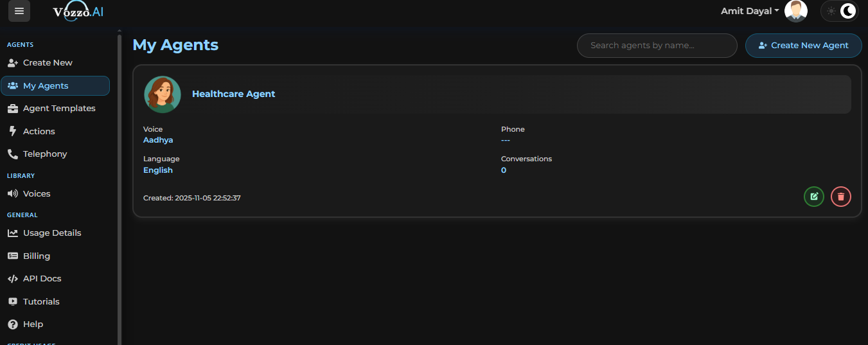Click the LIBRARY section label

point(21,175)
